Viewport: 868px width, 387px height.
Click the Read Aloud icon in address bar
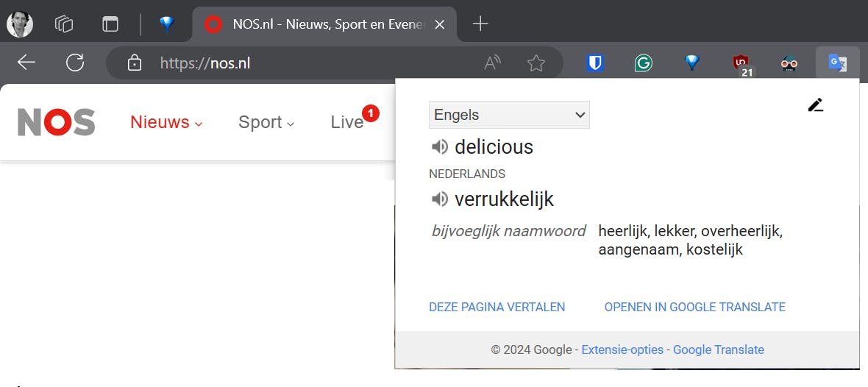[x=492, y=63]
